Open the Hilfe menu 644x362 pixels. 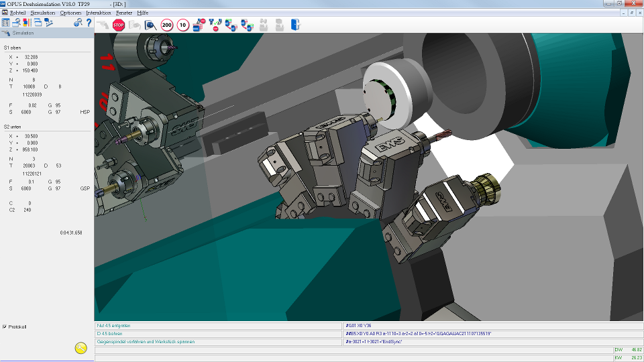point(142,13)
